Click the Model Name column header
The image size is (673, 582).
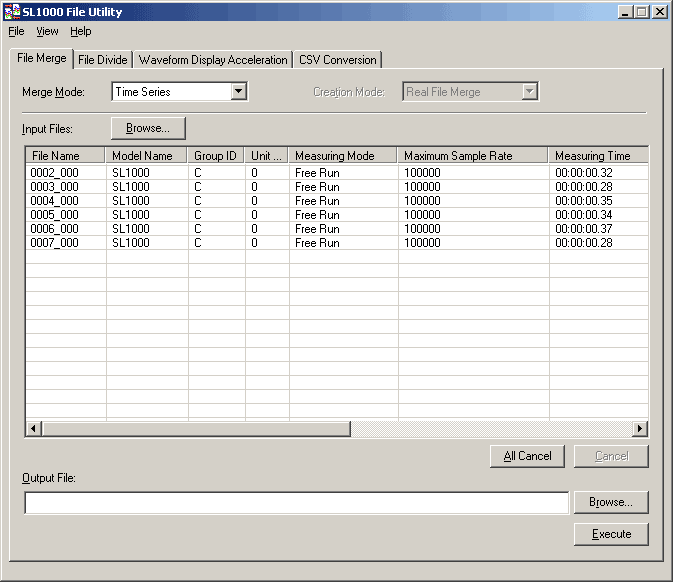[x=146, y=155]
